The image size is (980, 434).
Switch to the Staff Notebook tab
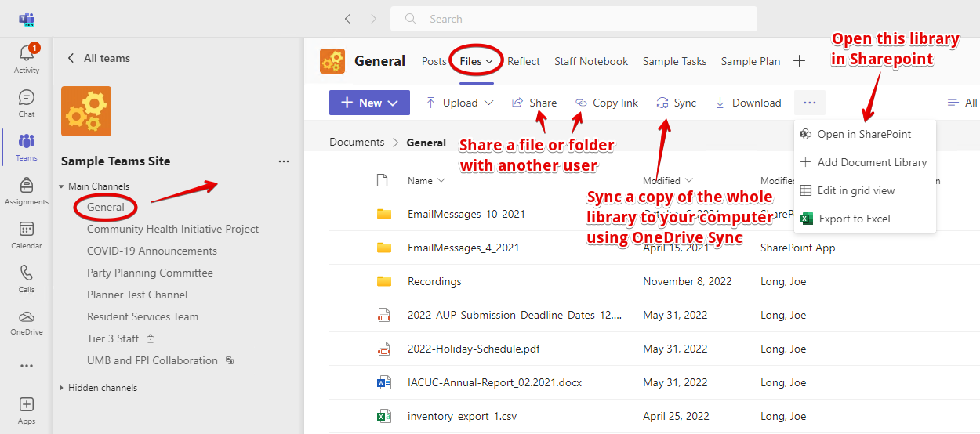point(591,61)
